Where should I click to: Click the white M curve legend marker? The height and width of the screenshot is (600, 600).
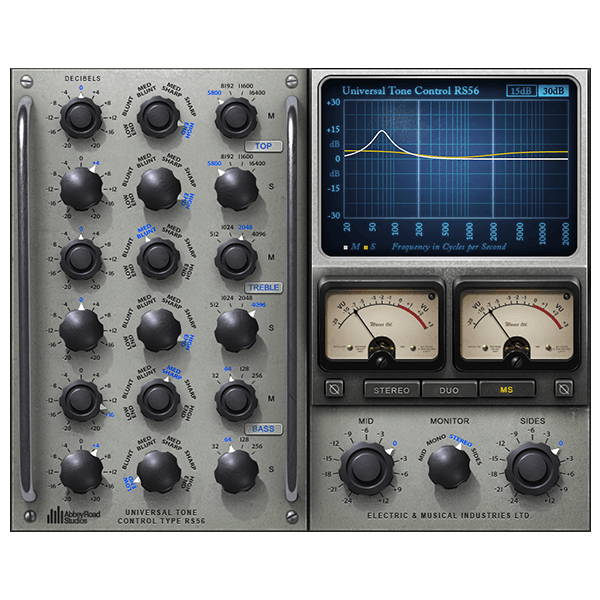(x=346, y=248)
